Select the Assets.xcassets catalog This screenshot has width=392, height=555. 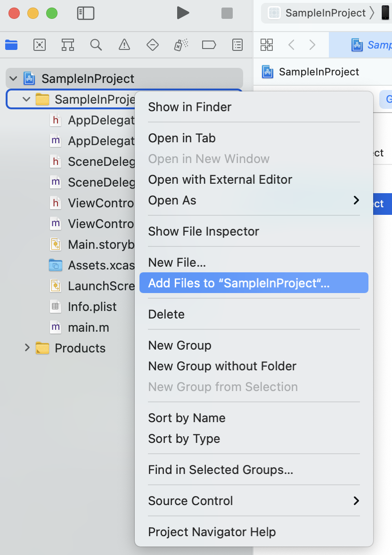(92, 265)
